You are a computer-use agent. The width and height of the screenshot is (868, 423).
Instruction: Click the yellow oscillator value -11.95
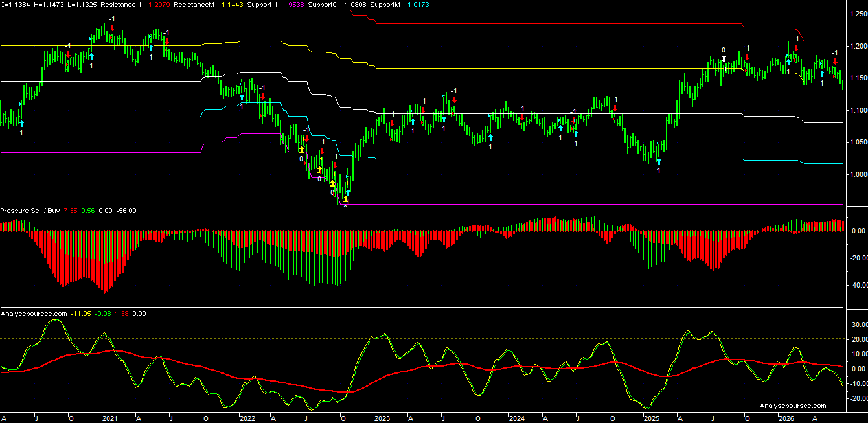tap(82, 314)
